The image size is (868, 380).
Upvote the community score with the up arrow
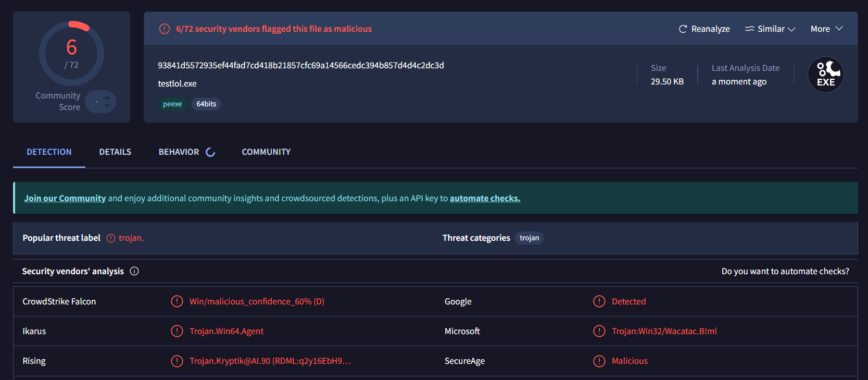107,97
